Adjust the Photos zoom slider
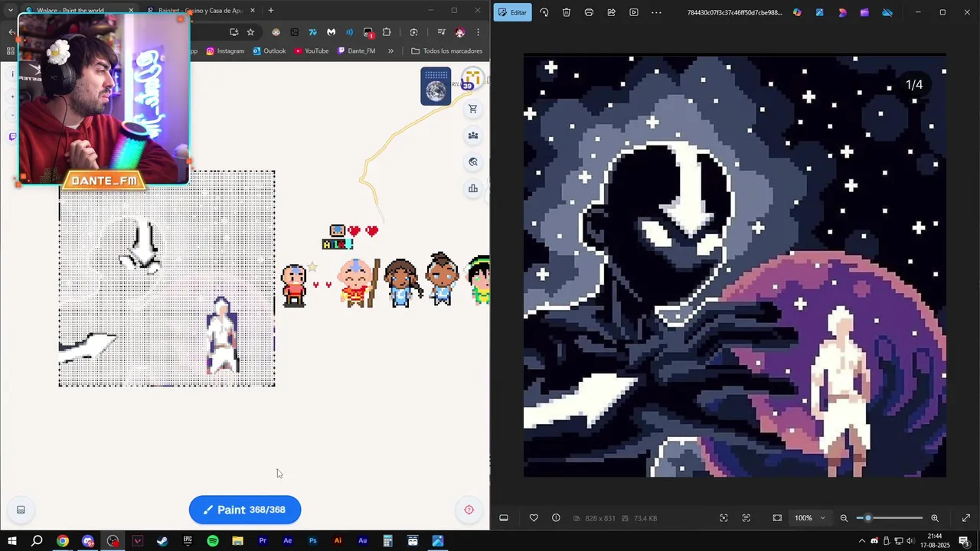The width and height of the screenshot is (980, 551). click(x=889, y=518)
